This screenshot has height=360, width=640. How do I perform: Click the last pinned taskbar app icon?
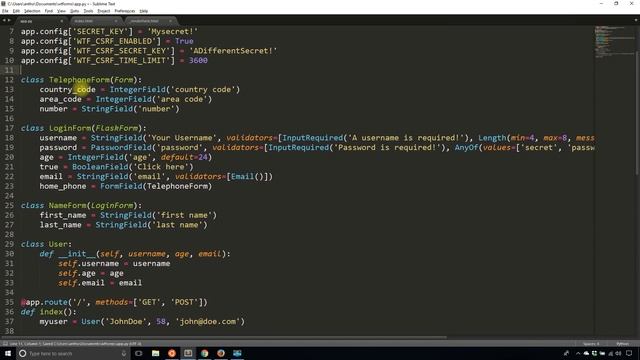[x=237, y=353]
